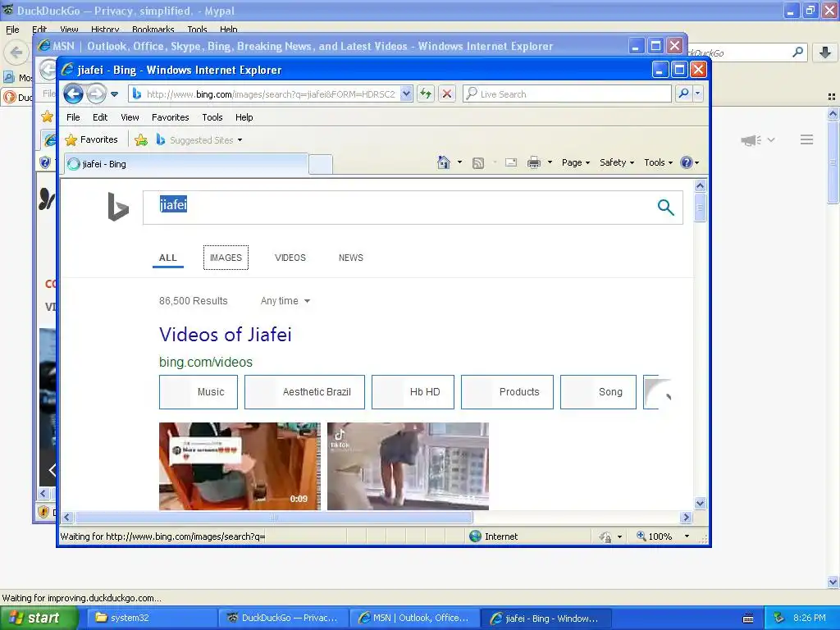This screenshot has height=630, width=840.
Task: Open the Favorites menu
Action: pyautogui.click(x=171, y=117)
